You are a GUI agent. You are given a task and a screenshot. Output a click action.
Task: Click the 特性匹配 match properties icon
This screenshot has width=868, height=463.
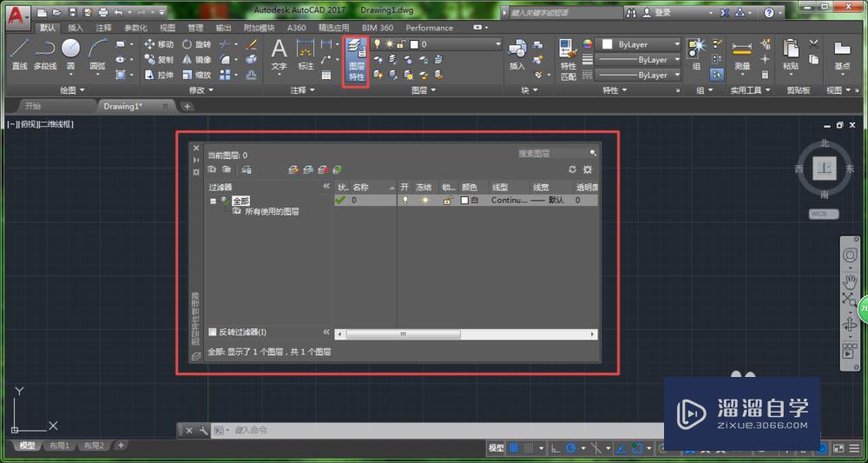[569, 57]
